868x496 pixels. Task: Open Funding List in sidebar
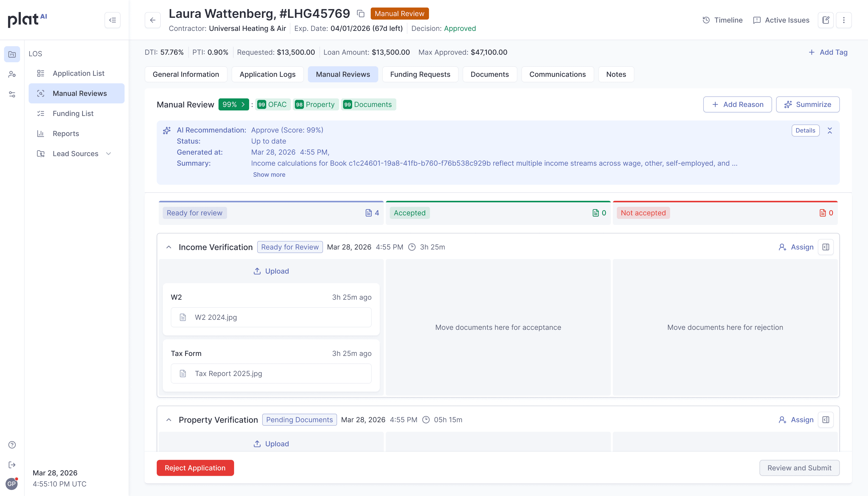click(76, 113)
